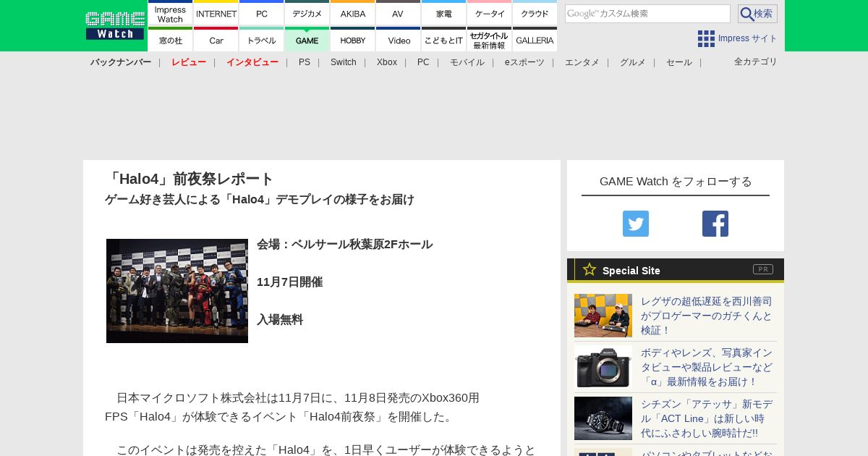Image resolution: width=868 pixels, height=456 pixels.
Task: Open the Facebook follow icon
Action: coord(715,224)
